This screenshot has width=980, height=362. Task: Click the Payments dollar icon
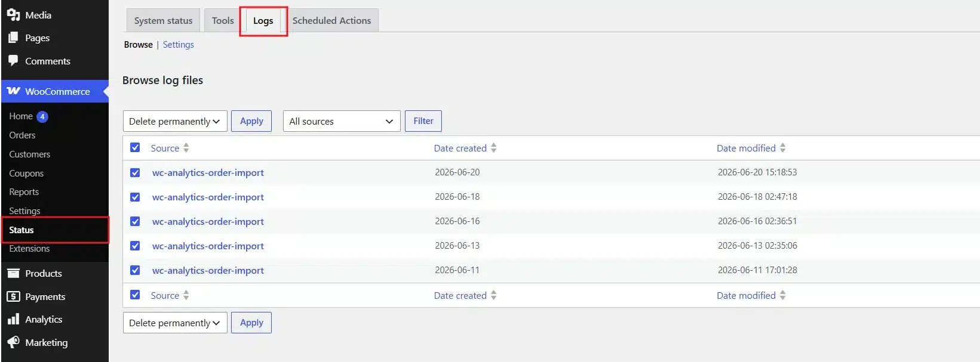tap(13, 296)
